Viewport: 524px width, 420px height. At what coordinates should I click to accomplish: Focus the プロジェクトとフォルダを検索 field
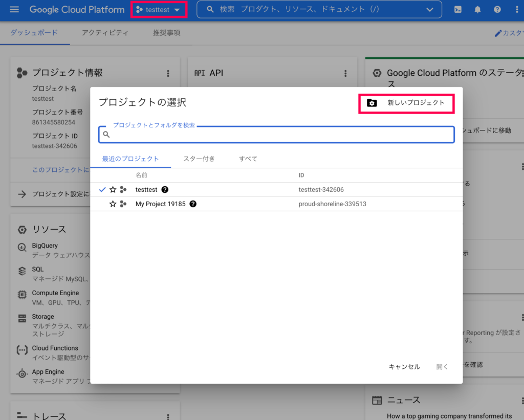276,135
